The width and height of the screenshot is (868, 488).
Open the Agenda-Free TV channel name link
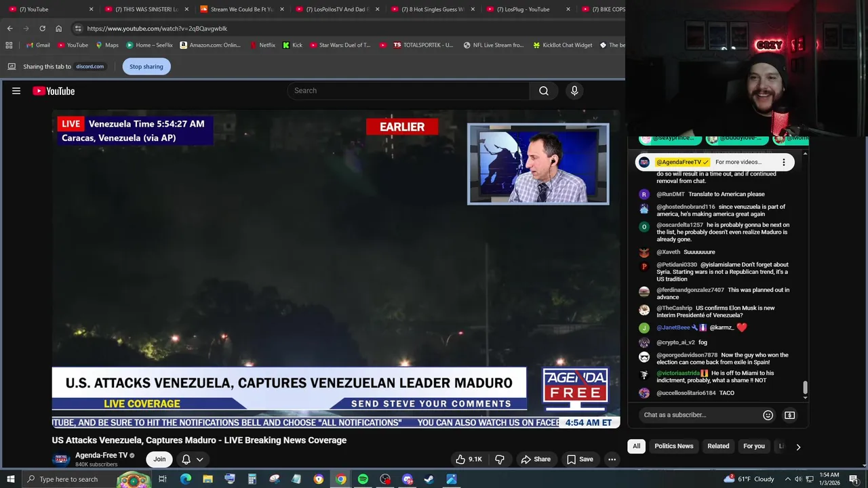(101, 455)
